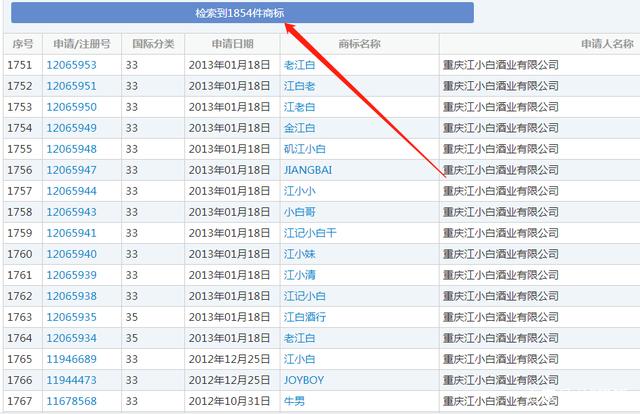The height and width of the screenshot is (414, 640).
Task: Click the blue 检索到1854件商标 banner button
Action: coord(242,13)
